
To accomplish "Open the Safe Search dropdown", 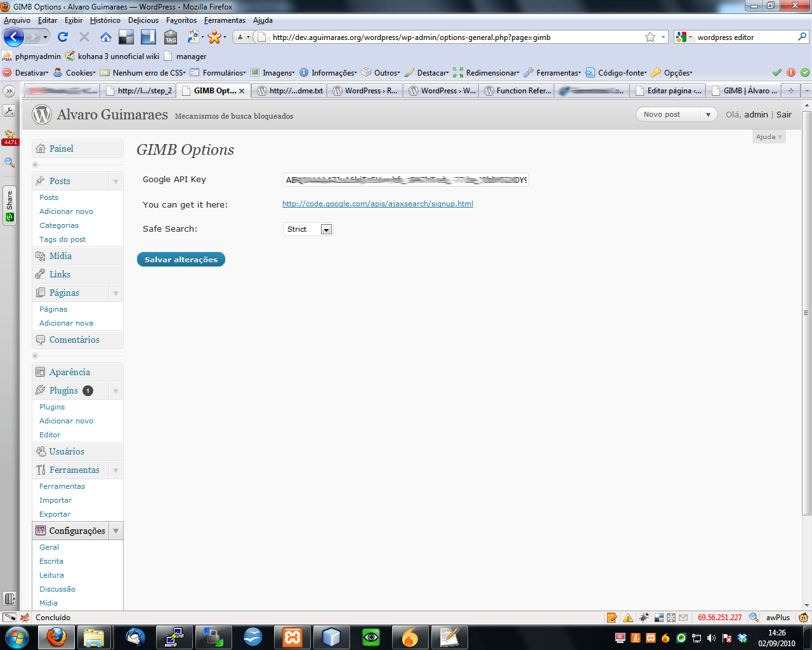I will point(308,229).
